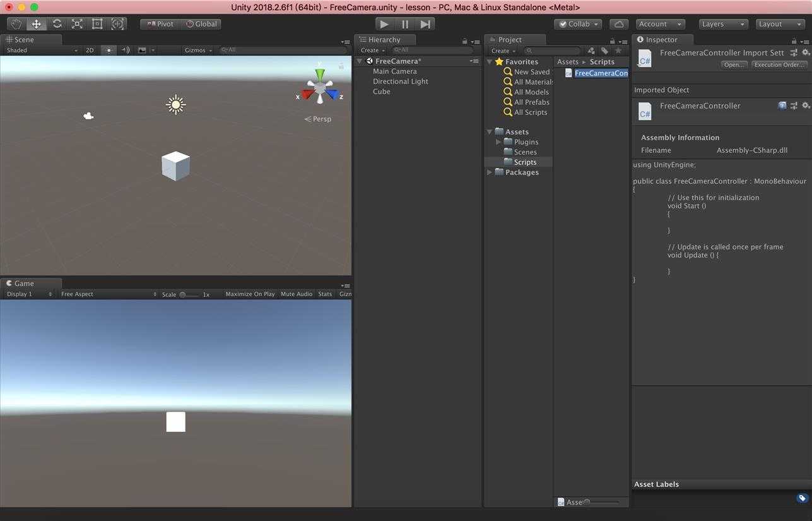
Task: Toggle the Inspector panel lock
Action: tap(794, 41)
